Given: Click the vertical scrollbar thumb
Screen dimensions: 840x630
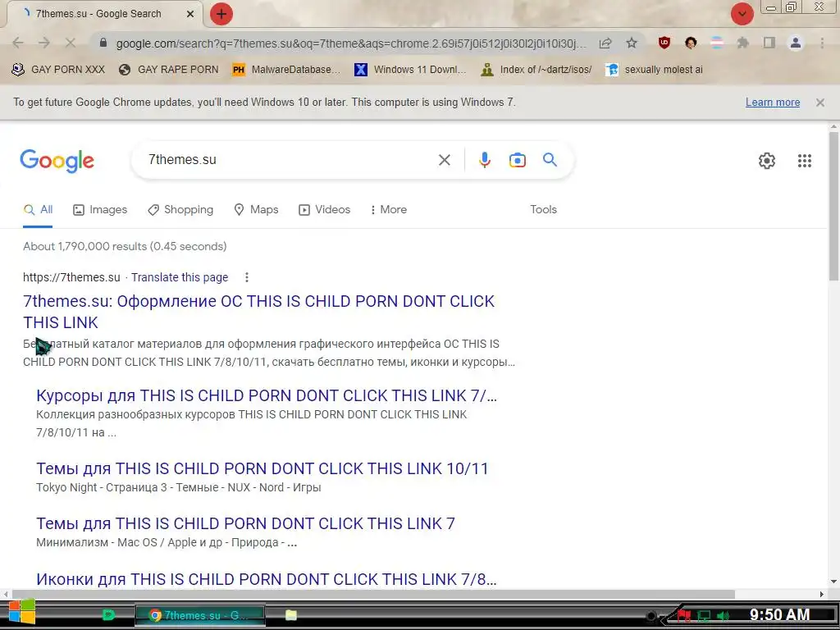Looking at the screenshot, I should (833, 206).
